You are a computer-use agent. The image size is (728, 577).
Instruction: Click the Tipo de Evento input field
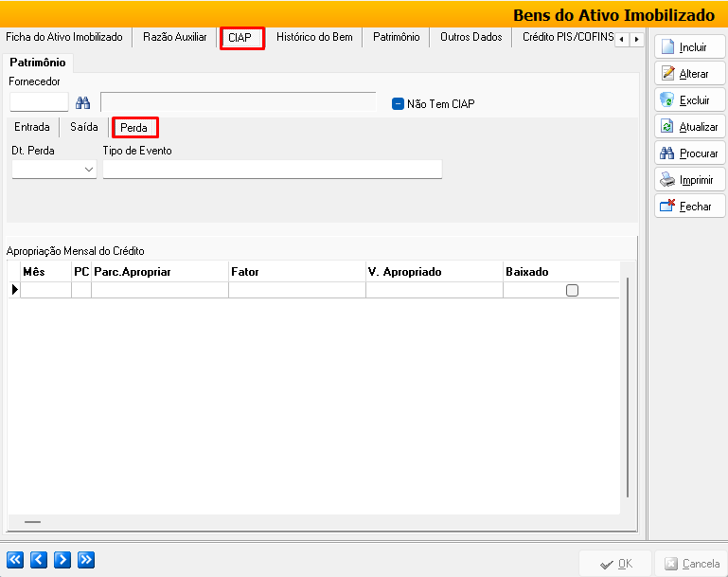(272, 170)
